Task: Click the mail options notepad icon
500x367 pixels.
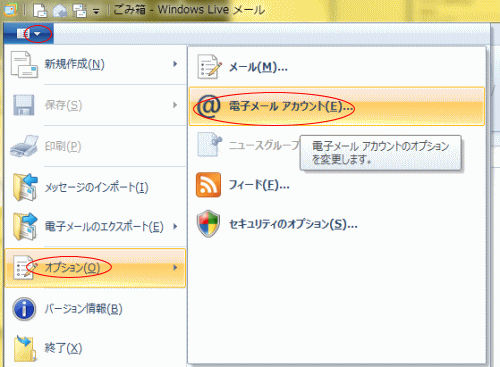Action: (x=209, y=67)
